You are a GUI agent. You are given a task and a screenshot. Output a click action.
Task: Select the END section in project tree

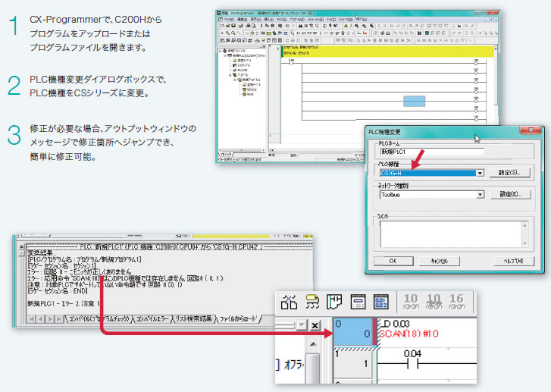pos(249,94)
